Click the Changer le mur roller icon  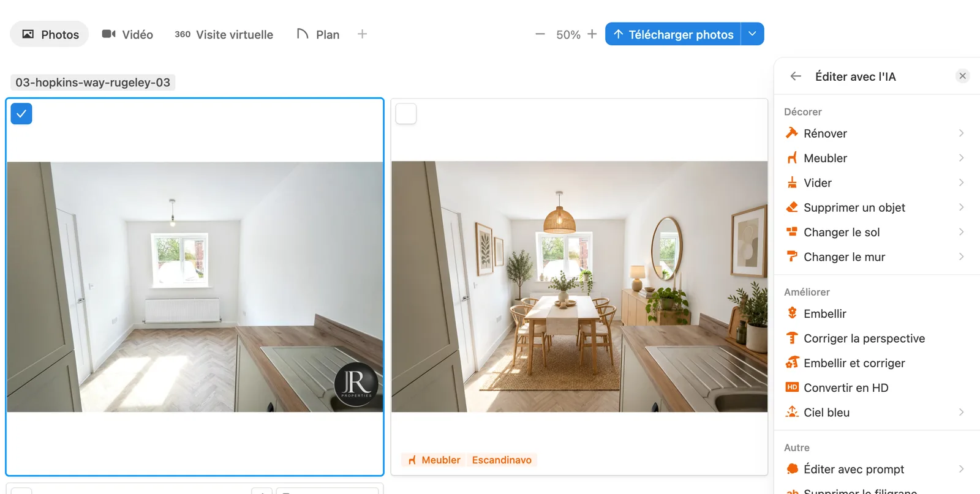click(792, 256)
